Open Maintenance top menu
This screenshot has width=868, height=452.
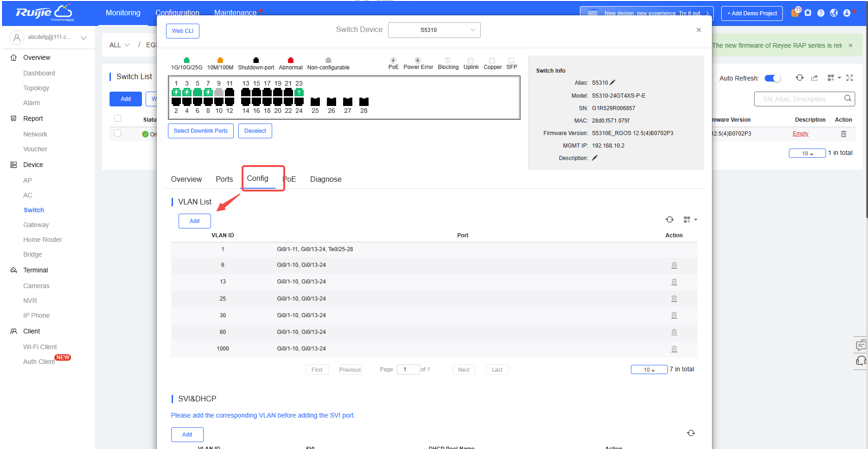pyautogui.click(x=235, y=13)
